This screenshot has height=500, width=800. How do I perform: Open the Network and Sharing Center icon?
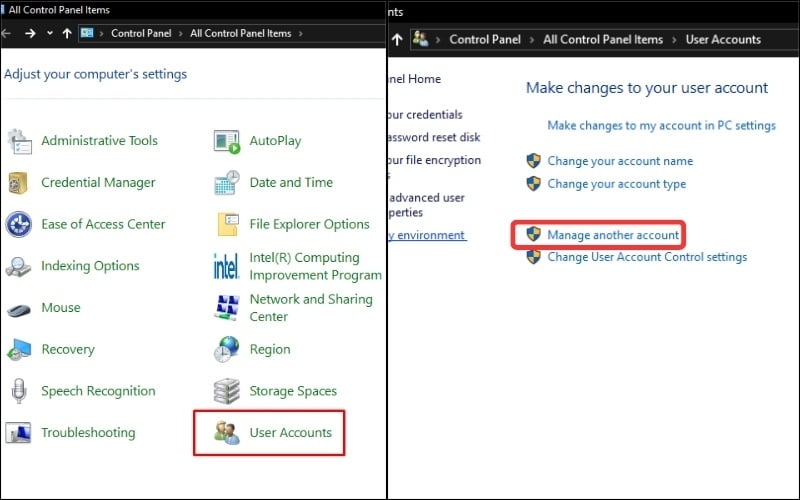click(227, 308)
